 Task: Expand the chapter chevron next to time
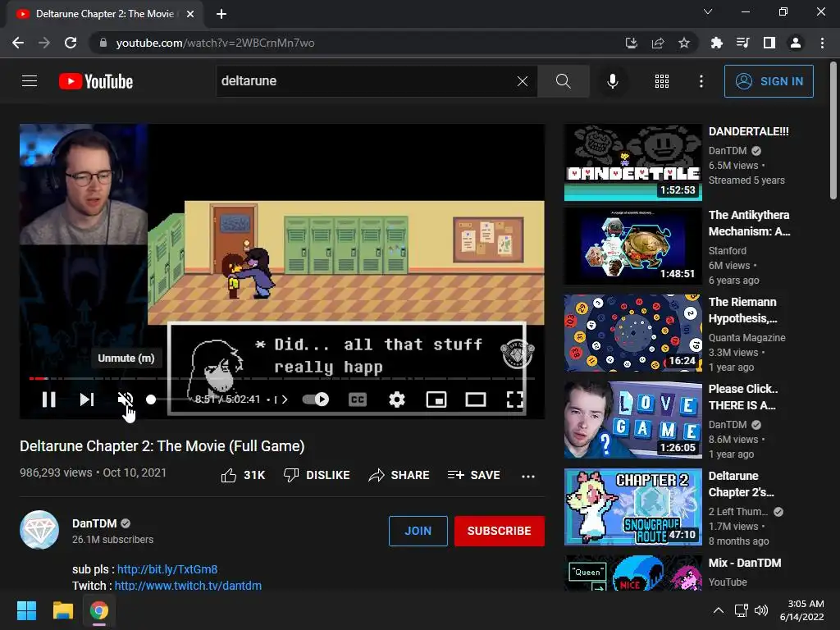pyautogui.click(x=285, y=399)
